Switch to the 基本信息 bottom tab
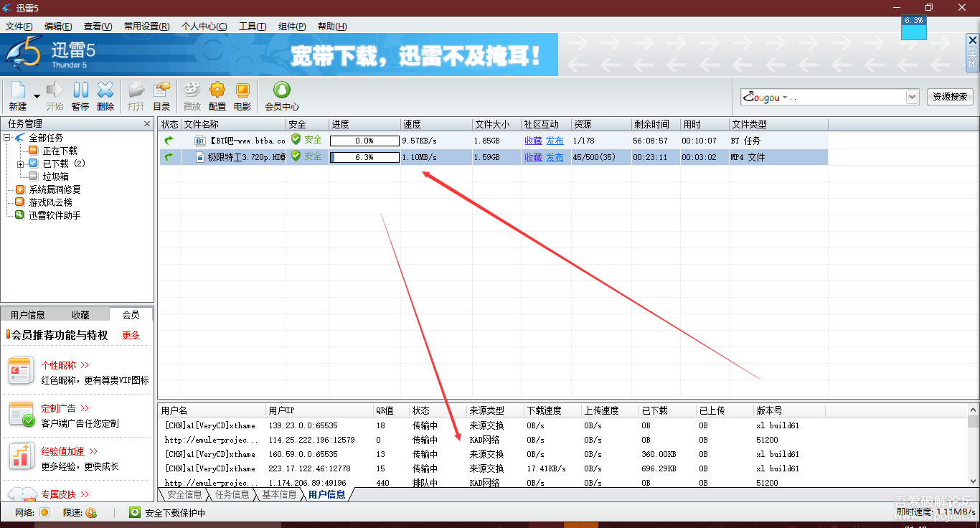Image resolution: width=980 pixels, height=528 pixels. [279, 494]
